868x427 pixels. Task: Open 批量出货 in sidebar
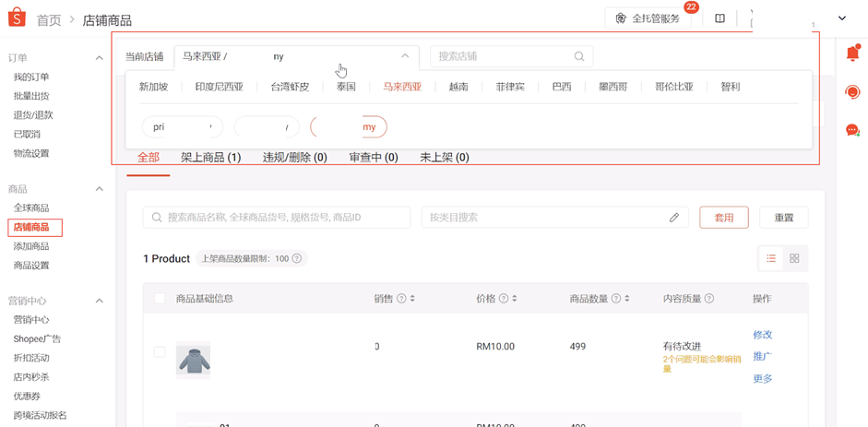[31, 96]
